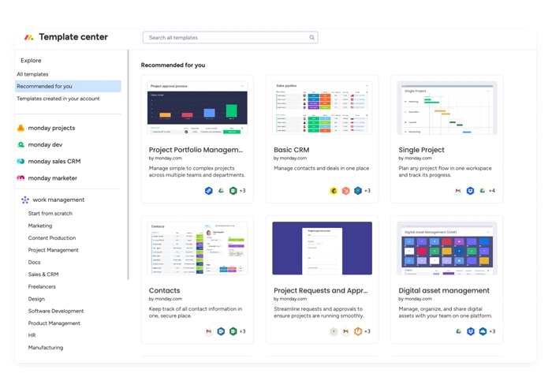Click the monday dev product icon
The image size is (552, 392).
click(x=21, y=145)
